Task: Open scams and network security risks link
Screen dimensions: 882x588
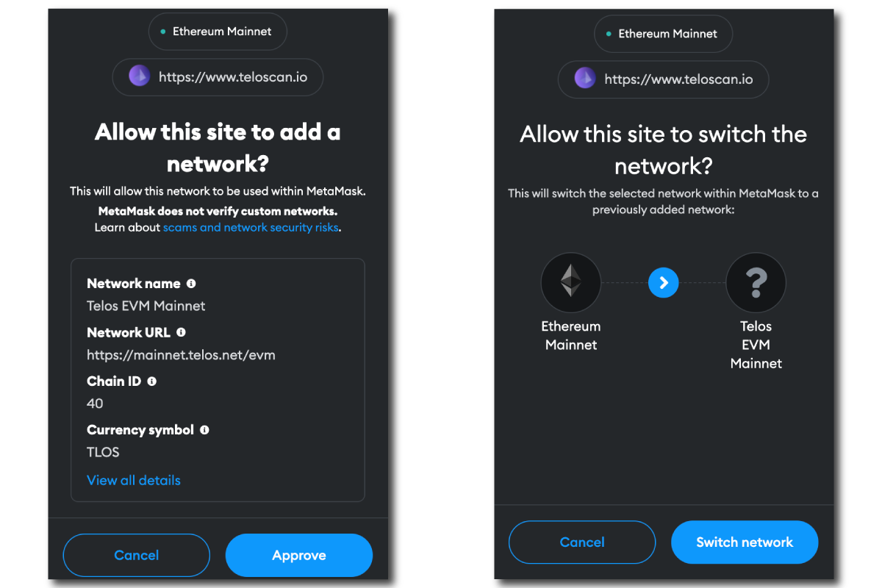Action: click(251, 227)
